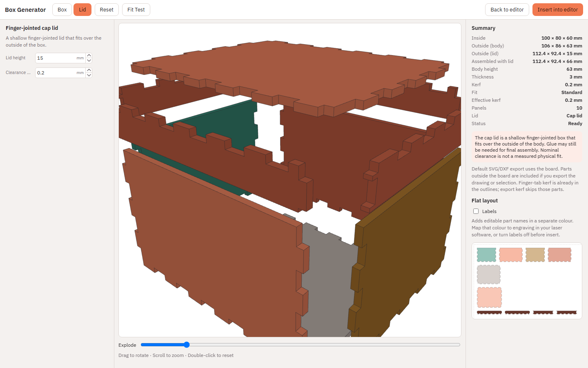This screenshot has width=588, height=368.
Task: Click the 'Box Generator' title
Action: [25, 10]
